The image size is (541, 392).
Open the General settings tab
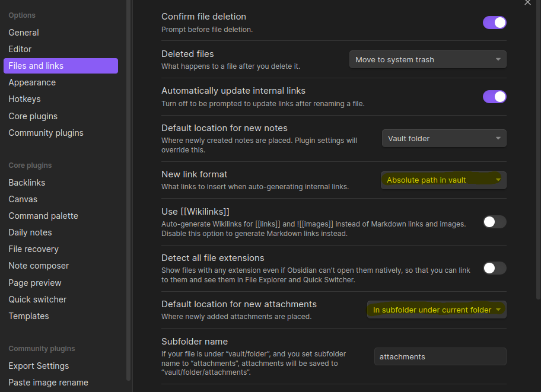24,33
